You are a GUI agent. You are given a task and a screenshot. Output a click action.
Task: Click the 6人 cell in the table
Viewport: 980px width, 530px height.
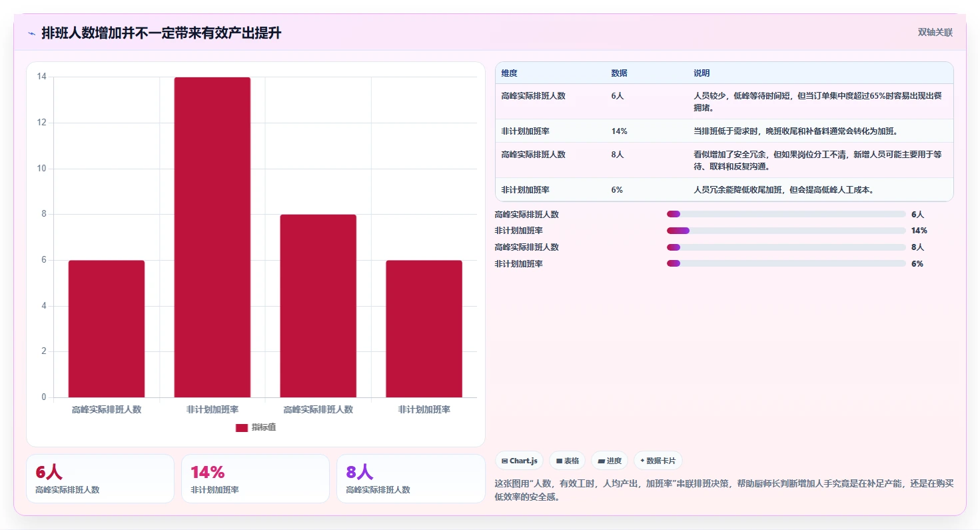point(618,96)
